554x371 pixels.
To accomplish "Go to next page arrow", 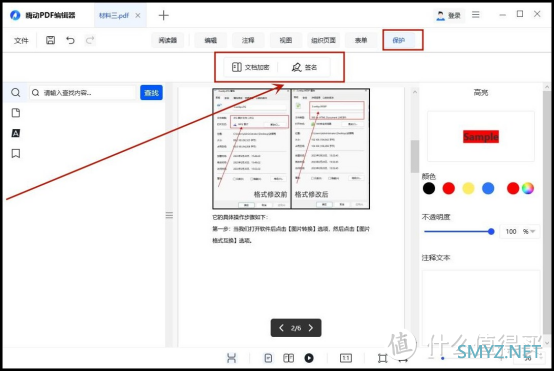I will 311,328.
